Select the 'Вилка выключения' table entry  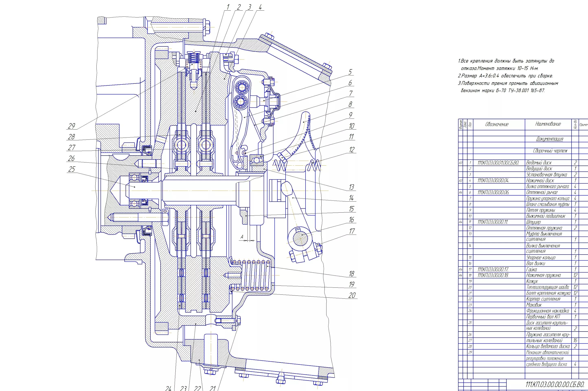tap(543, 246)
